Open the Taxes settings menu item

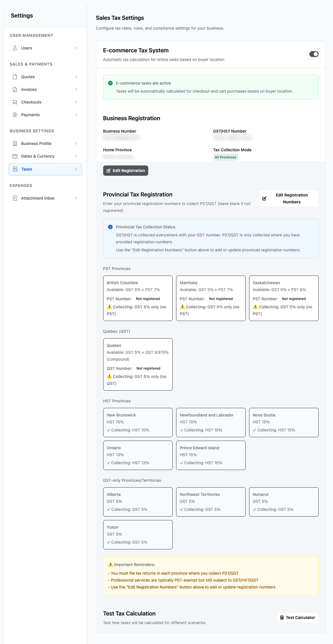click(45, 169)
